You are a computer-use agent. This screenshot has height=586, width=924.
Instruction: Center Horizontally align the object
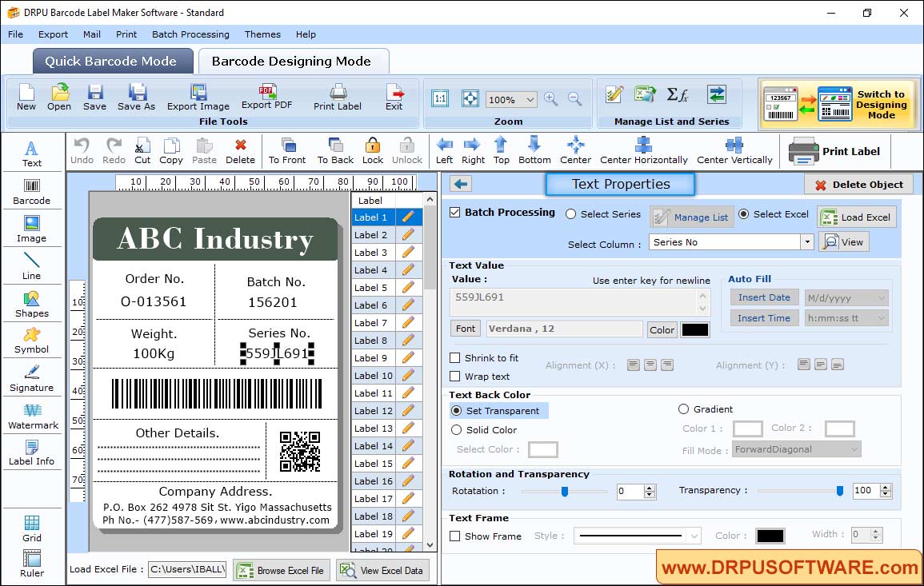(644, 151)
